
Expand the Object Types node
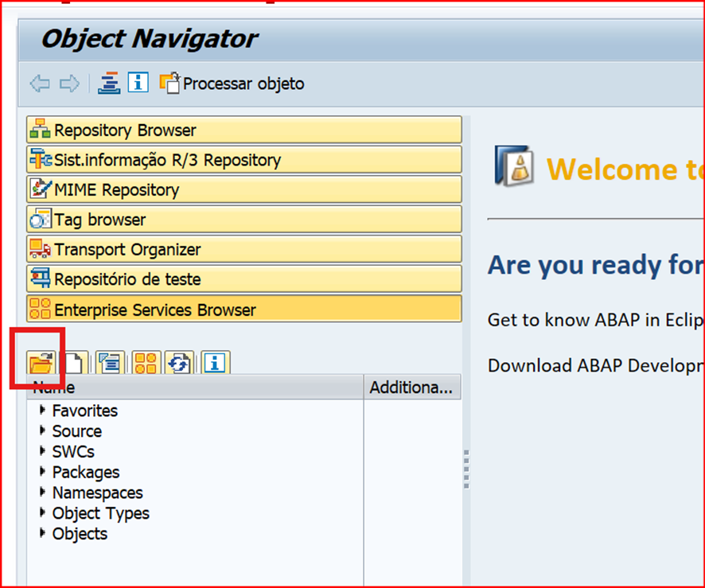42,513
